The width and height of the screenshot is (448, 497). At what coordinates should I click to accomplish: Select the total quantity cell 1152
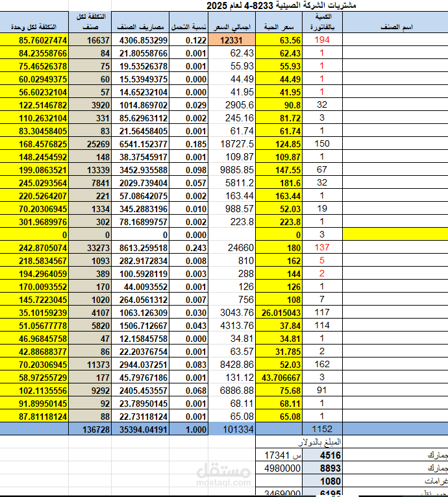322,429
